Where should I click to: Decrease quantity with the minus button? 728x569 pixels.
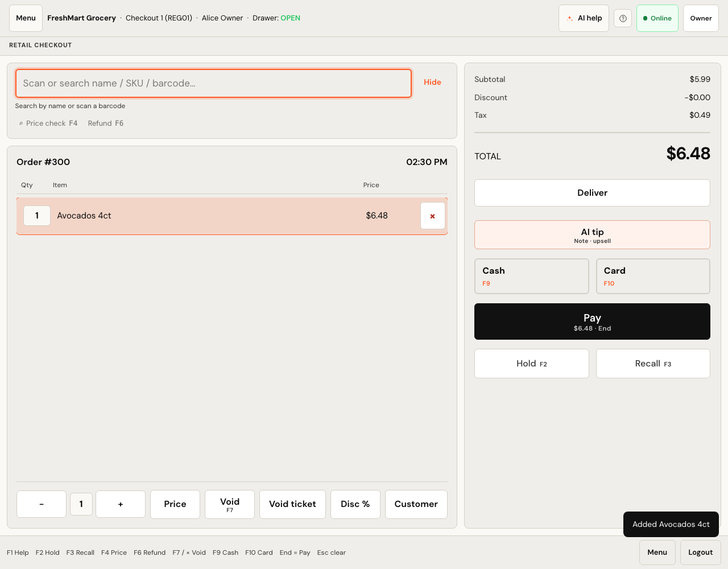[x=42, y=504]
